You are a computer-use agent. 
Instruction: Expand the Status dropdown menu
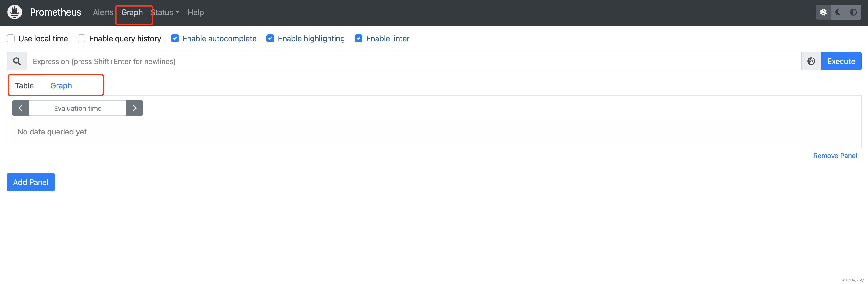click(x=165, y=12)
